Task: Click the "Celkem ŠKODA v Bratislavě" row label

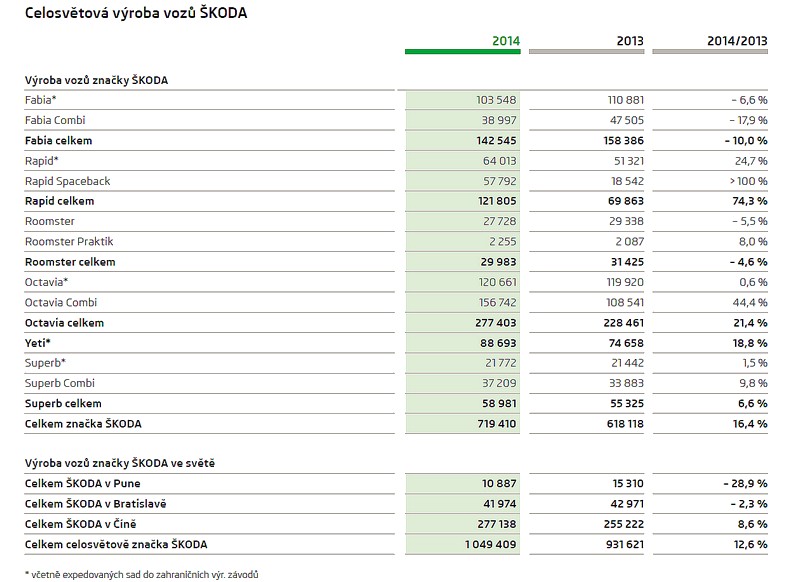Action: pos(95,504)
